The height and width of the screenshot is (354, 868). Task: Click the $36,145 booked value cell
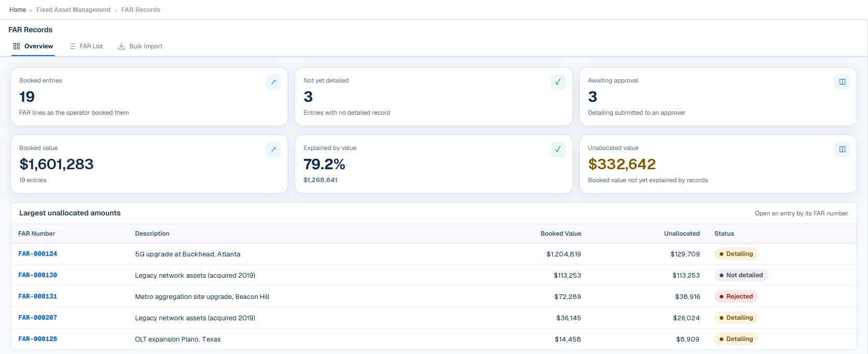569,318
